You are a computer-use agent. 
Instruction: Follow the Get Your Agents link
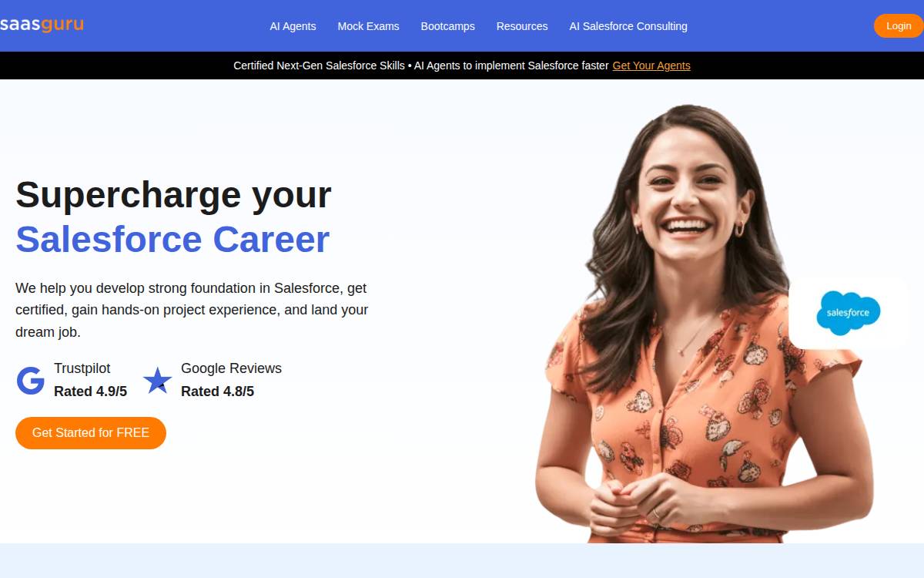[x=651, y=66]
